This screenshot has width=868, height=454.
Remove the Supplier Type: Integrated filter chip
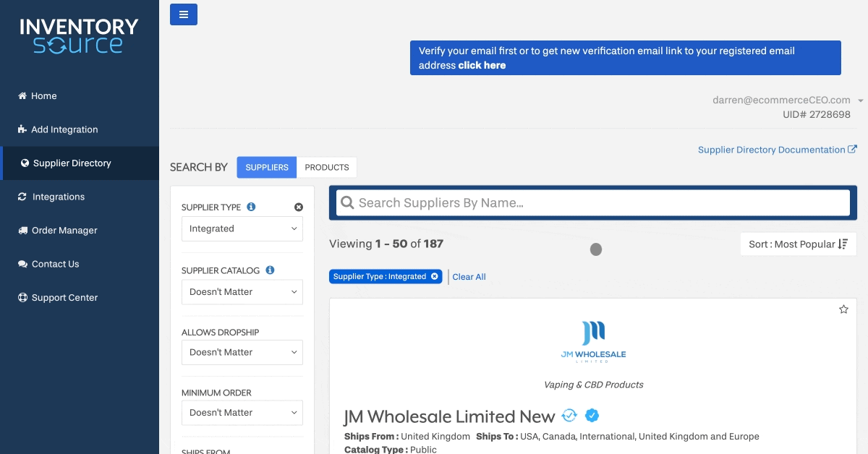coord(434,276)
